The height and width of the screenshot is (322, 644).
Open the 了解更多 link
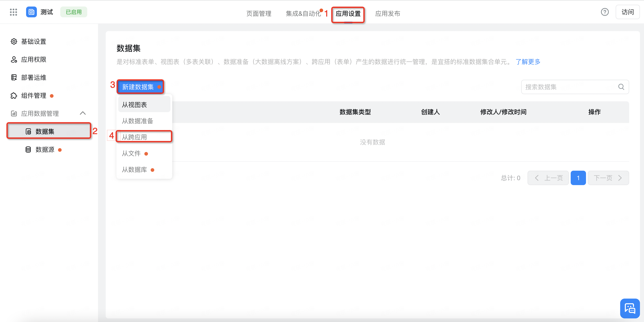(528, 62)
